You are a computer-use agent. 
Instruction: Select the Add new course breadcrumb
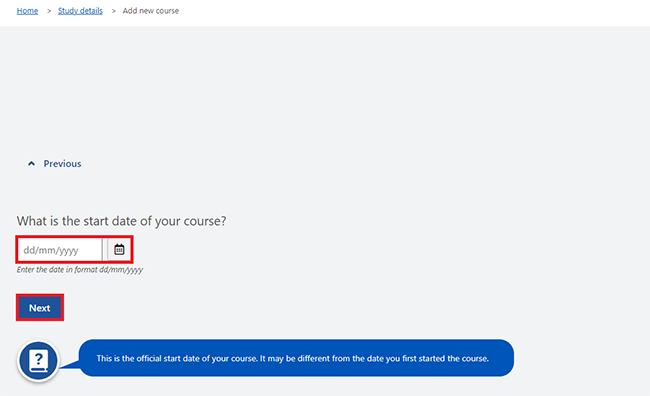150,11
